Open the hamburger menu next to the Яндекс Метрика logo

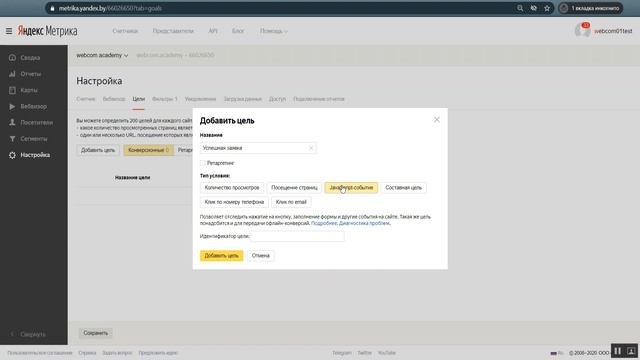click(9, 31)
